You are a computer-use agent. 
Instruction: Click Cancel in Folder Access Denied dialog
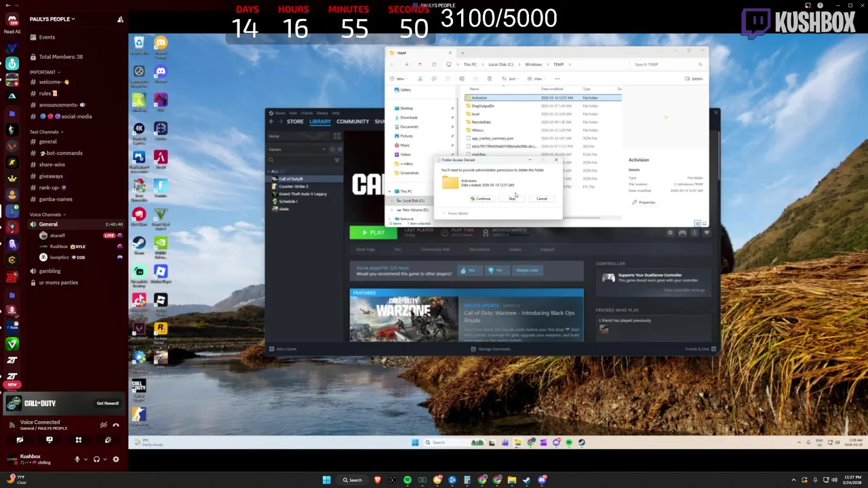(x=542, y=199)
